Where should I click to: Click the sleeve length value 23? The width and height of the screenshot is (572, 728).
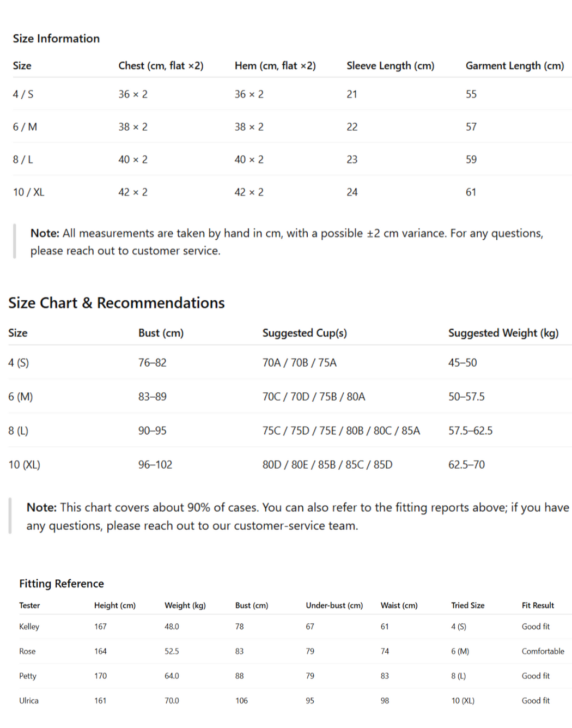click(x=352, y=160)
